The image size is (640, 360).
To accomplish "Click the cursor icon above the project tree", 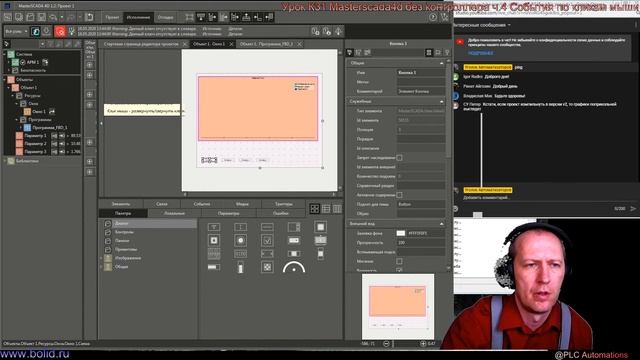I will pyautogui.click(x=6, y=44).
